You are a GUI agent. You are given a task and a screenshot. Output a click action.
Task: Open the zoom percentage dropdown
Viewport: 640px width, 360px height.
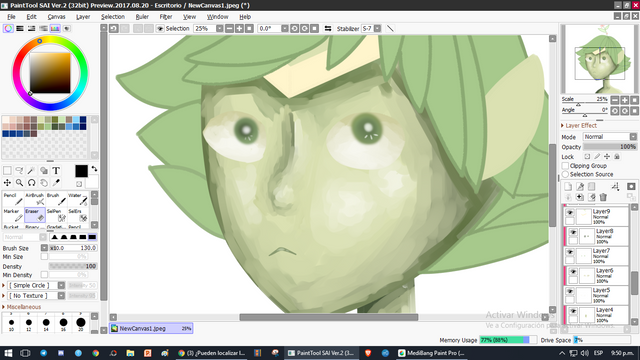click(x=220, y=29)
